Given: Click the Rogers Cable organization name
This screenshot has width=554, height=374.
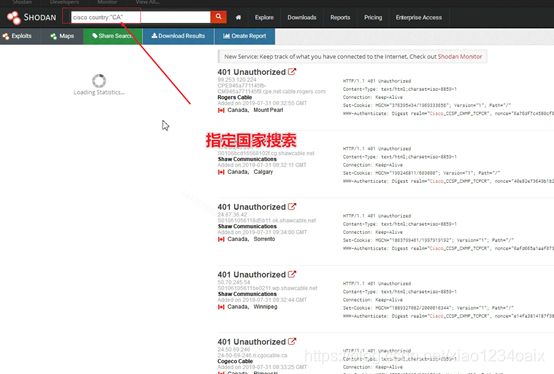Looking at the screenshot, I should (235, 97).
